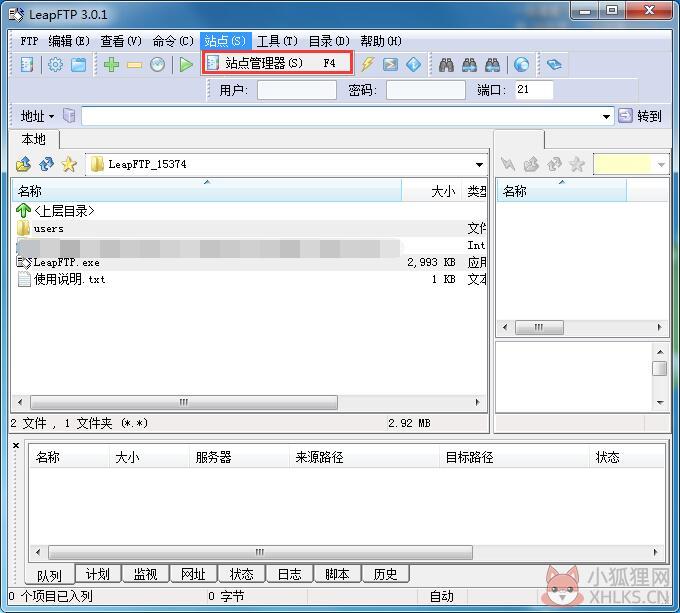Open the FTP menu
Screen dimensions: 680x613
pos(29,41)
